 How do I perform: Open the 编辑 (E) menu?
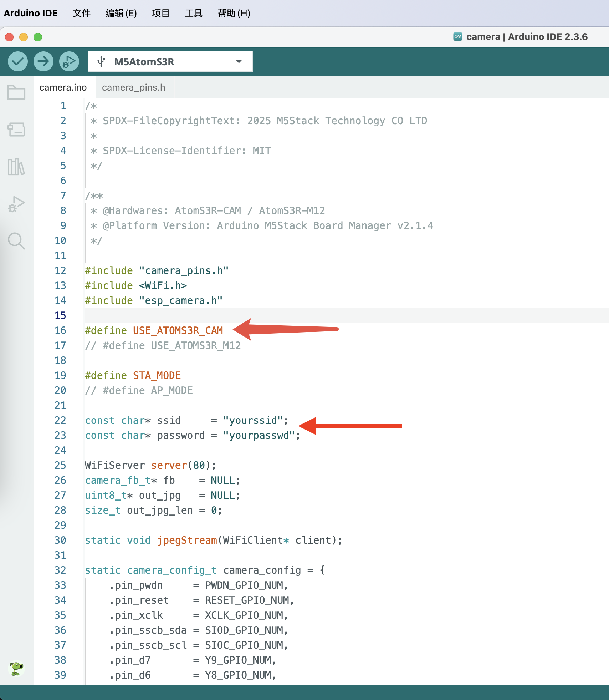pyautogui.click(x=121, y=13)
